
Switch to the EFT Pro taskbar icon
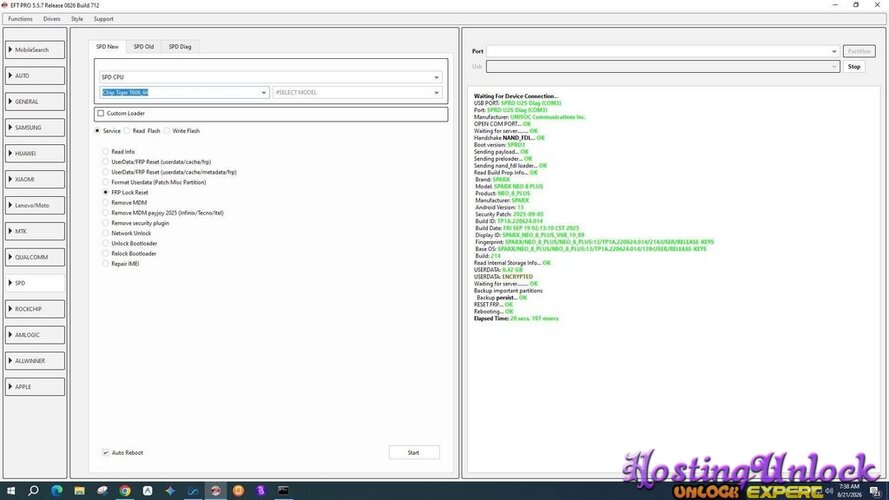pyautogui.click(x=215, y=490)
